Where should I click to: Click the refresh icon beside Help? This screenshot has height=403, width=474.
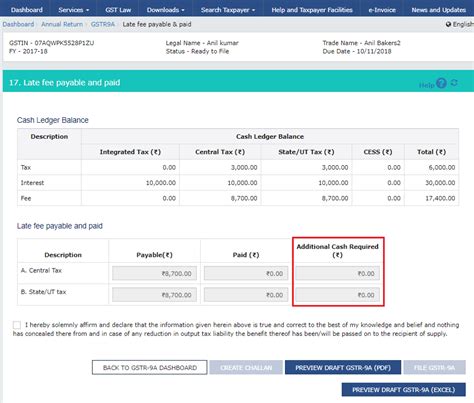point(454,82)
